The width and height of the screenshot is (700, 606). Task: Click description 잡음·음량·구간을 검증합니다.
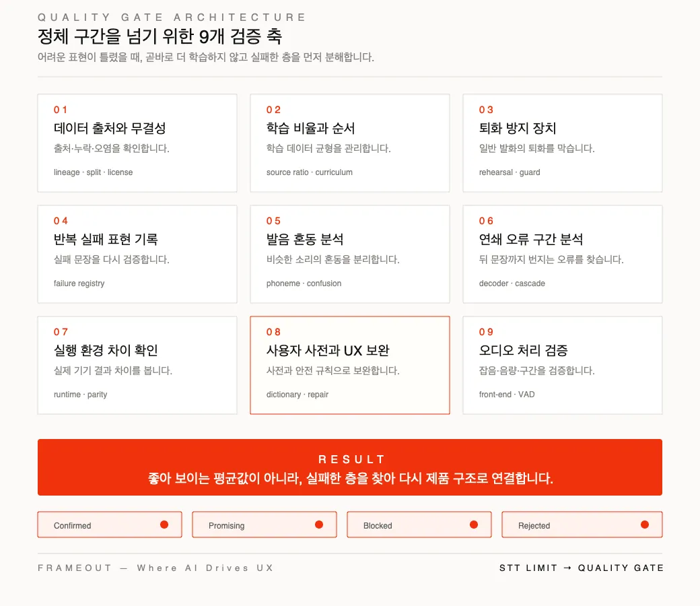coord(536,370)
